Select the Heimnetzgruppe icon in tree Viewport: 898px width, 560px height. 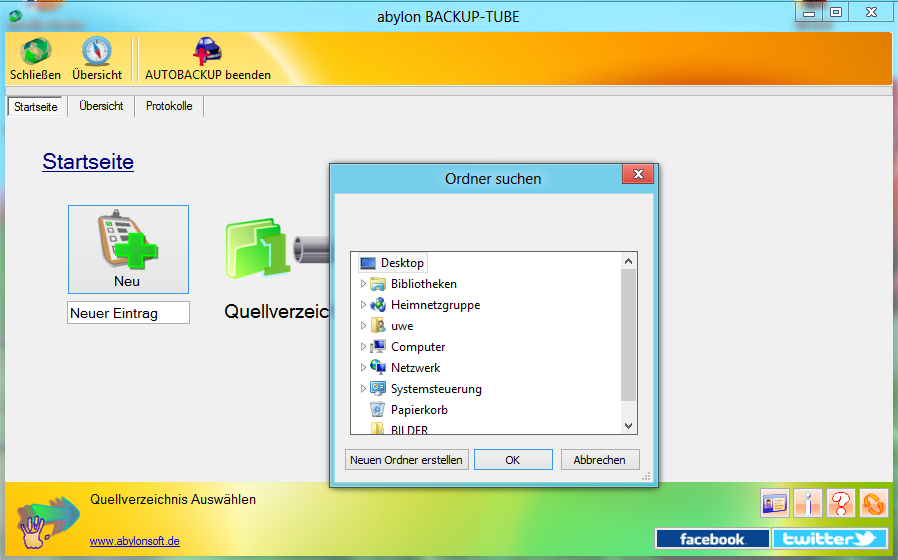pos(377,305)
